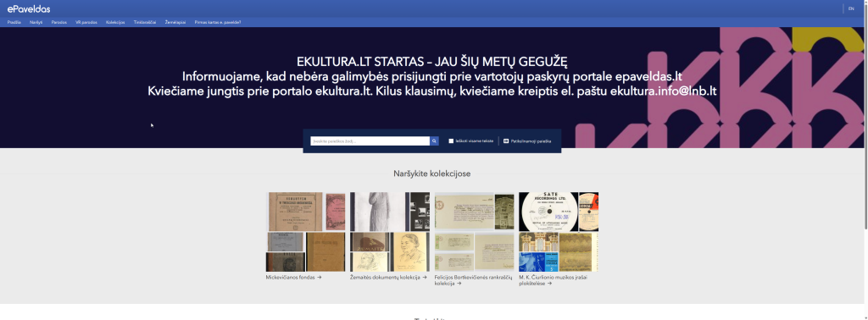
Task: Click the M. K. Čiurlionio muzikos įrašai thumbnail
Action: tap(559, 232)
